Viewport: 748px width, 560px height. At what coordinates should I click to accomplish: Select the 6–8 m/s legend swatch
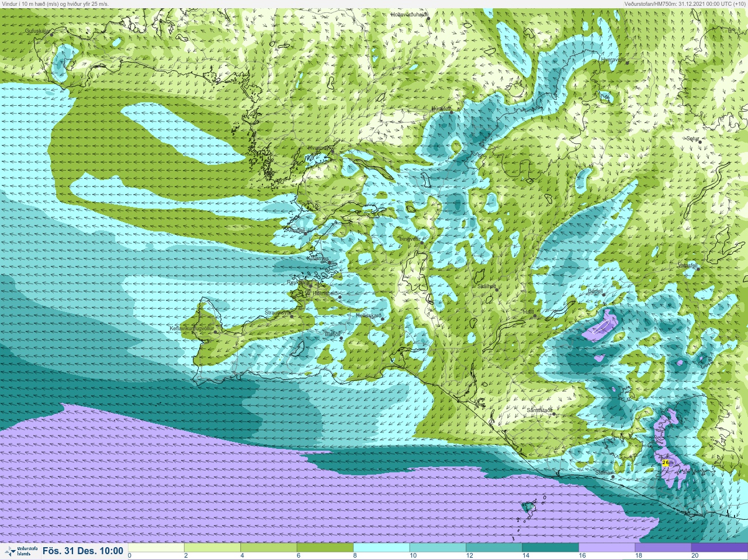point(325,548)
